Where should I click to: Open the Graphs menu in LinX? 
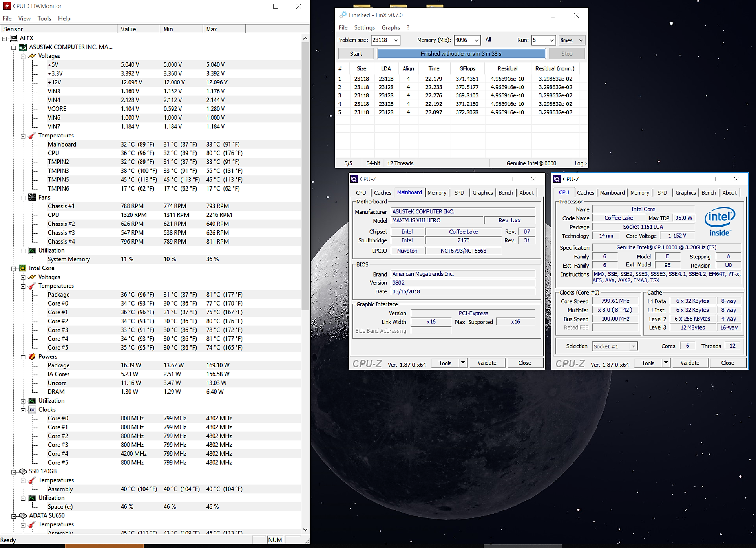pos(391,28)
